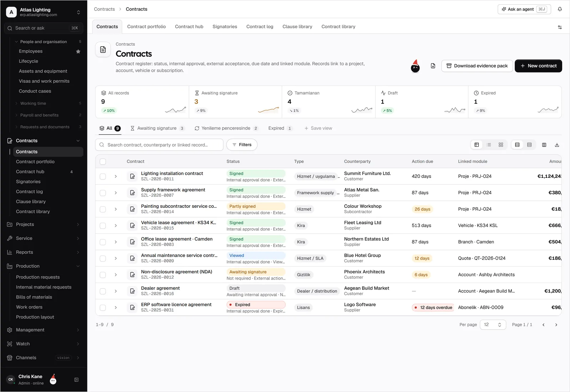Collapse the sidebar panel icon near Chris Kane
Viewport: 570px width, 392px height.
pyautogui.click(x=76, y=380)
